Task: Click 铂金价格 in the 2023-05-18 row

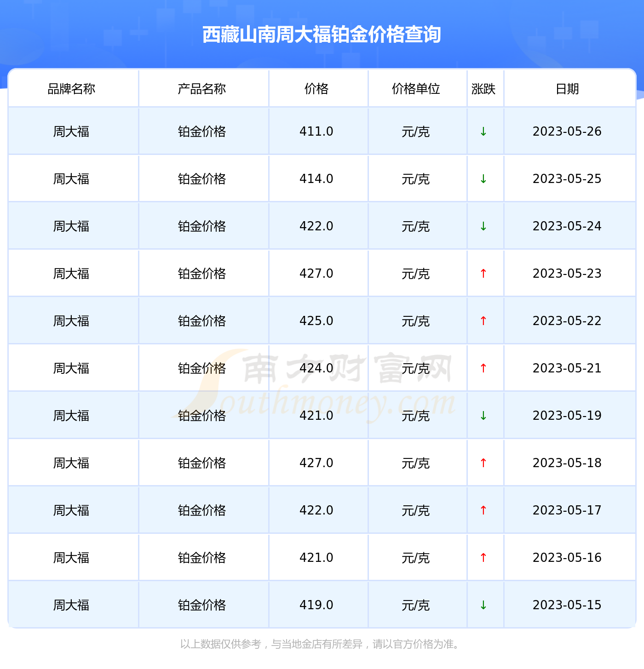Action: pyautogui.click(x=202, y=463)
